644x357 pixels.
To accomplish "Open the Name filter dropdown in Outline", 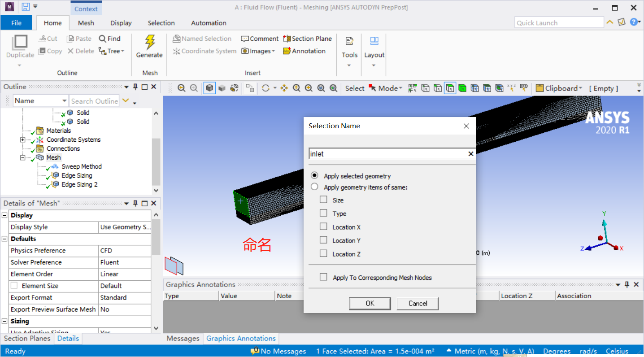I will pos(64,101).
